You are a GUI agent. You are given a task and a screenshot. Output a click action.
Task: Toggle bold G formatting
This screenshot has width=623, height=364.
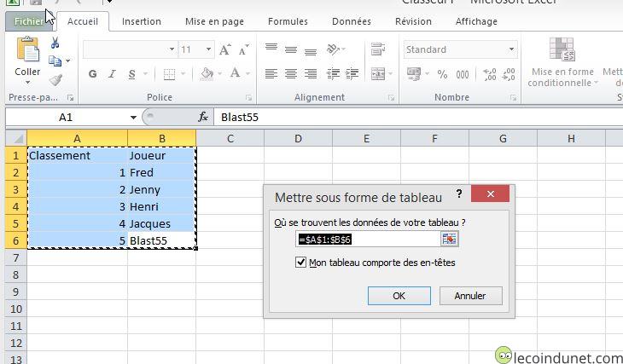pyautogui.click(x=92, y=75)
